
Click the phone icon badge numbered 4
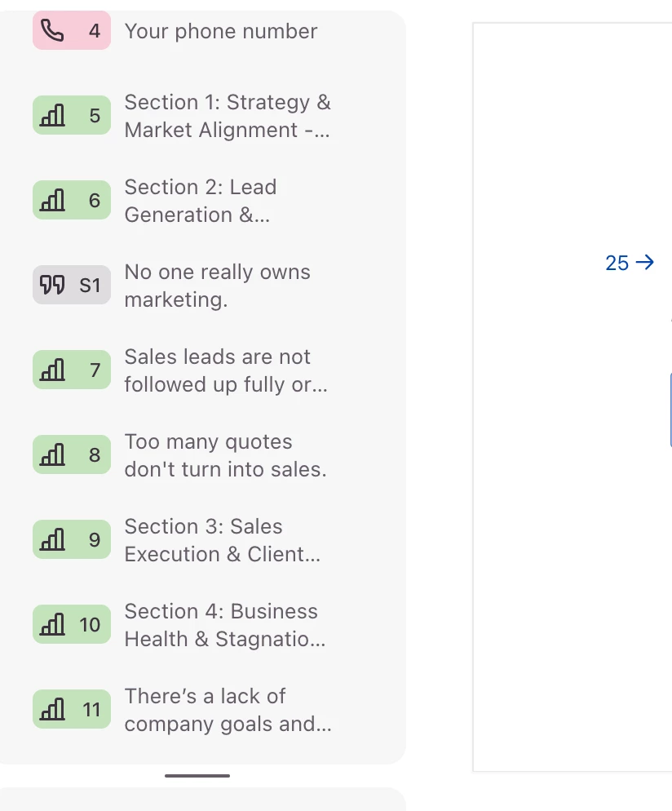72,31
